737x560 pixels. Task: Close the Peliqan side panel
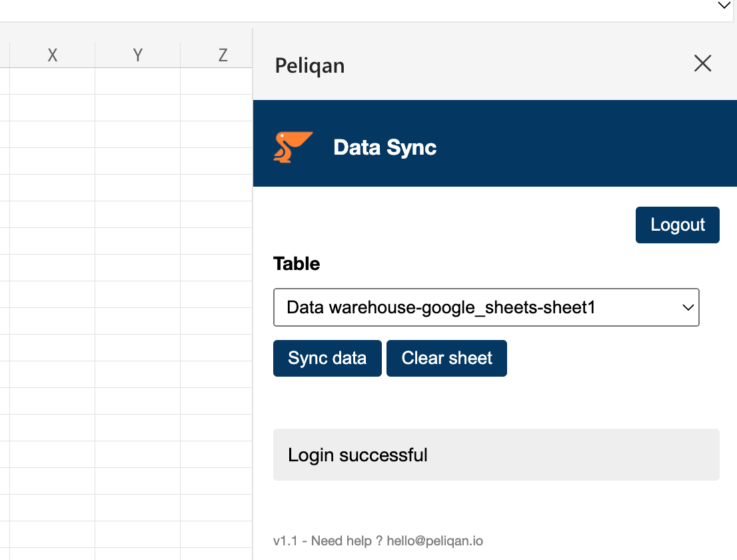click(x=703, y=63)
